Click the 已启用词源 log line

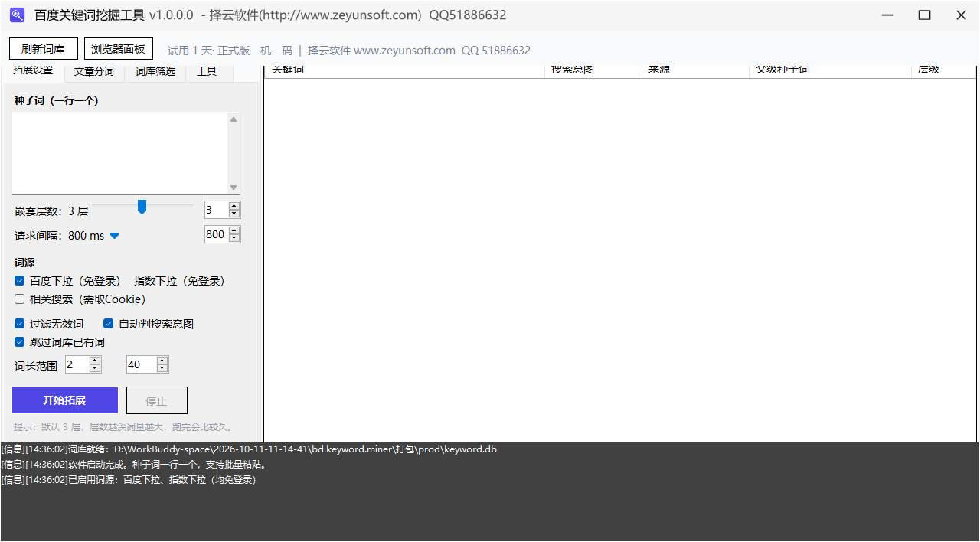(x=129, y=480)
